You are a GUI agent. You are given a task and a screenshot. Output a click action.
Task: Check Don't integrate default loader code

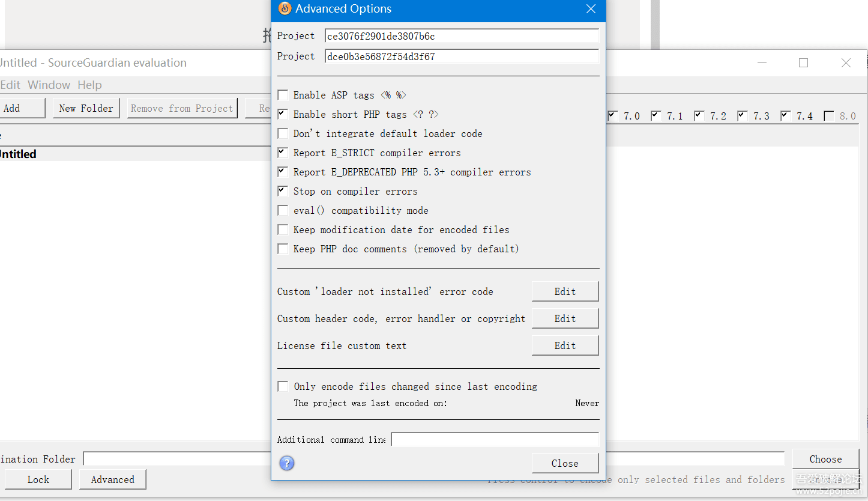pos(283,133)
